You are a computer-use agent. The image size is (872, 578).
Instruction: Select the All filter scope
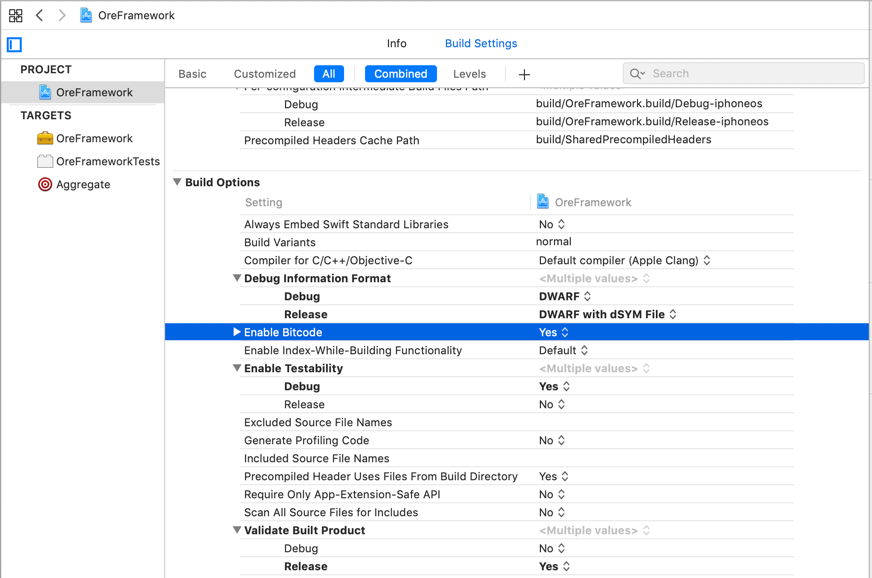tap(328, 74)
